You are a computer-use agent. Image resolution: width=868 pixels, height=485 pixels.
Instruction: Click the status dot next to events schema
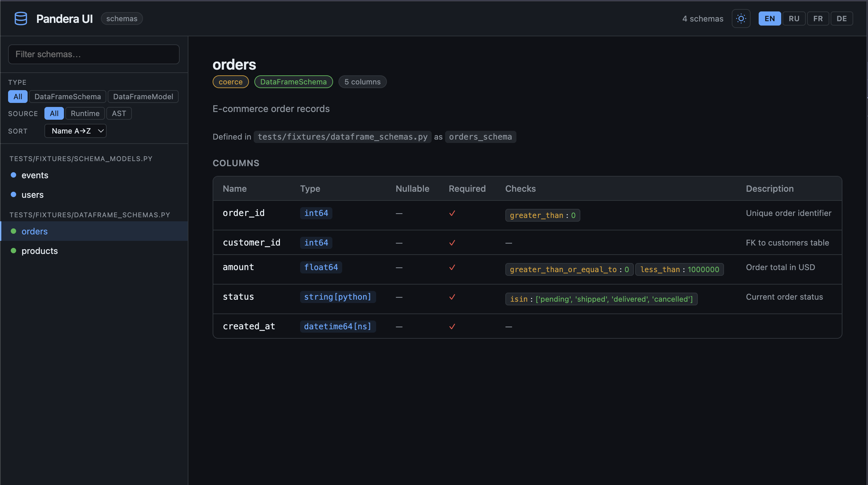pyautogui.click(x=14, y=175)
